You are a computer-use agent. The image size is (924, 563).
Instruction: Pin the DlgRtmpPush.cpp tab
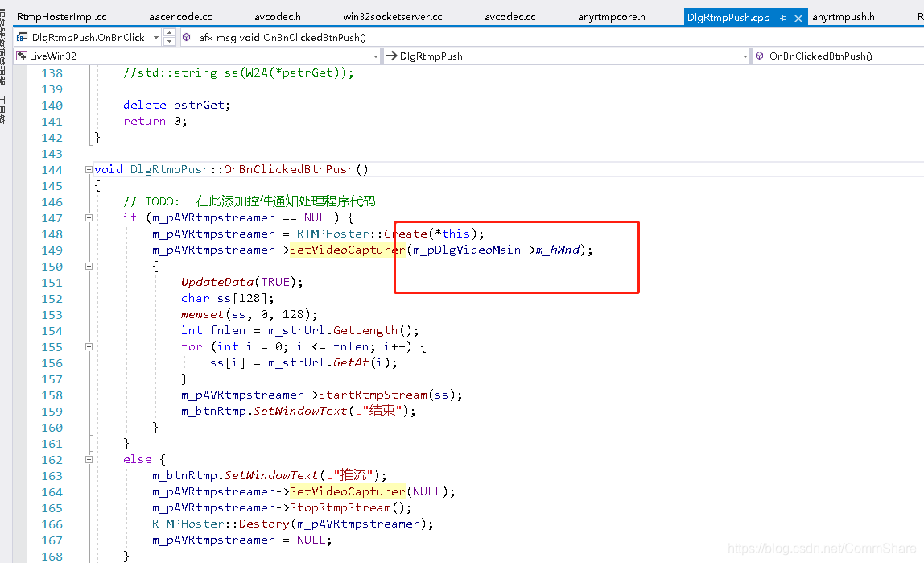point(783,19)
